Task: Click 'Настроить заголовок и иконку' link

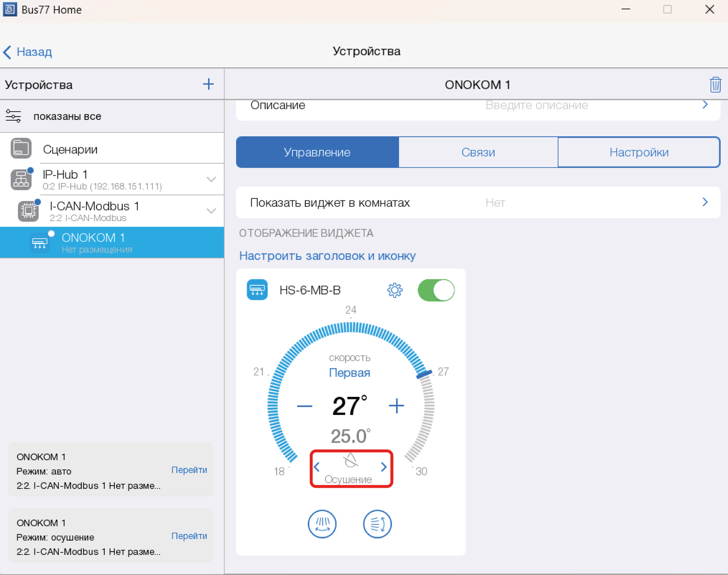Action: point(328,256)
